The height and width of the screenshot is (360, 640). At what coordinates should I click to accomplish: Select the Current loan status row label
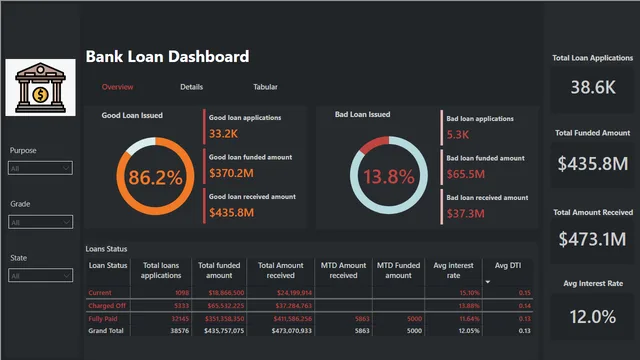pos(100,293)
